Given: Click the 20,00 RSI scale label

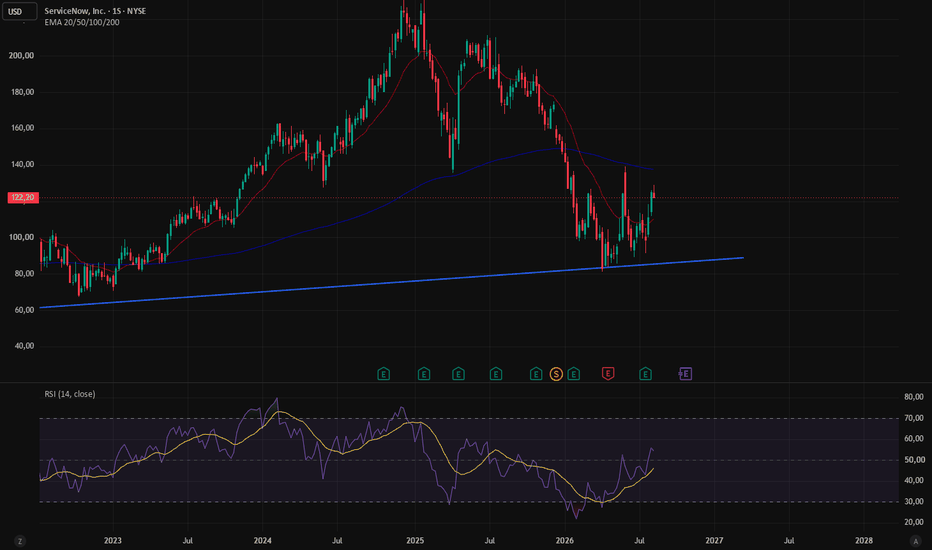Looking at the screenshot, I should (914, 522).
